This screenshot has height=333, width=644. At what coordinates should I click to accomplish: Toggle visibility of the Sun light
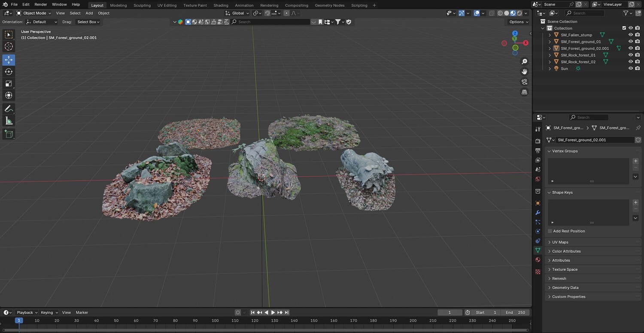(631, 68)
